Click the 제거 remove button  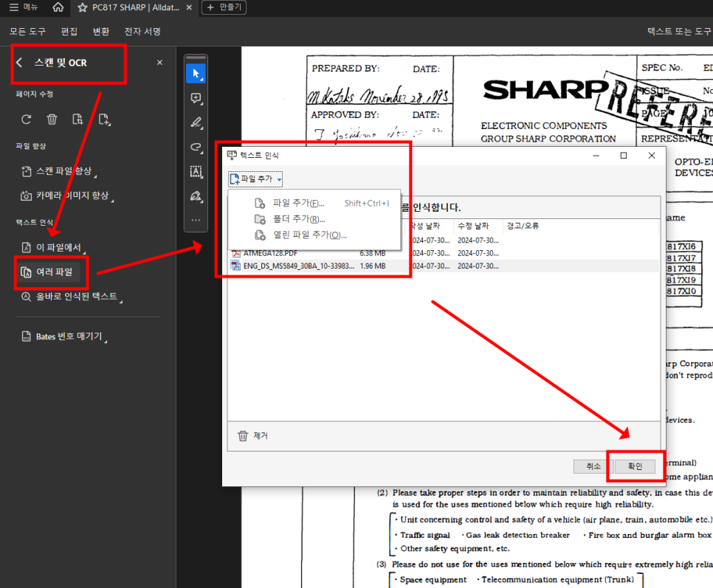253,436
